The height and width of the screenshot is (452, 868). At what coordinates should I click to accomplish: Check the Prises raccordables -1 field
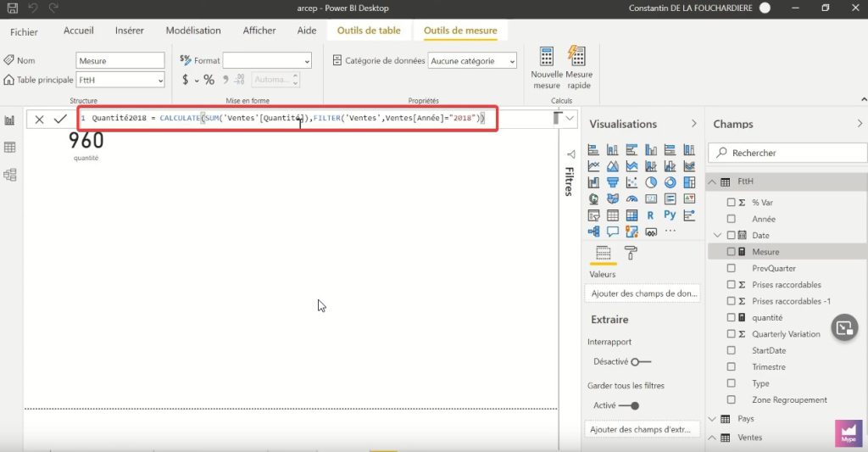point(731,301)
